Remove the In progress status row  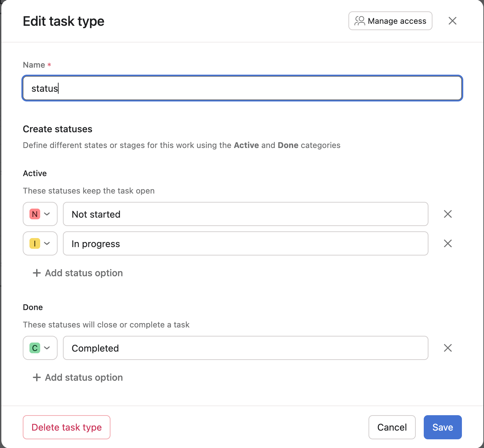tap(448, 243)
